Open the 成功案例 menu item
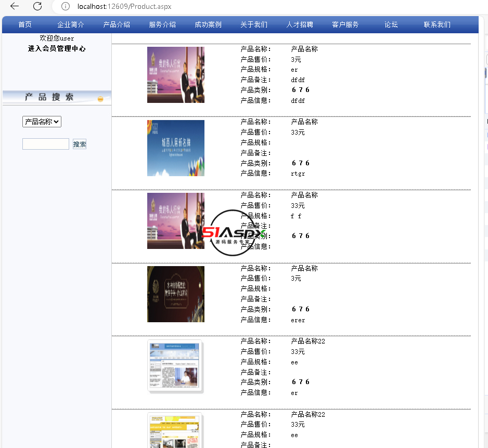 [208, 24]
